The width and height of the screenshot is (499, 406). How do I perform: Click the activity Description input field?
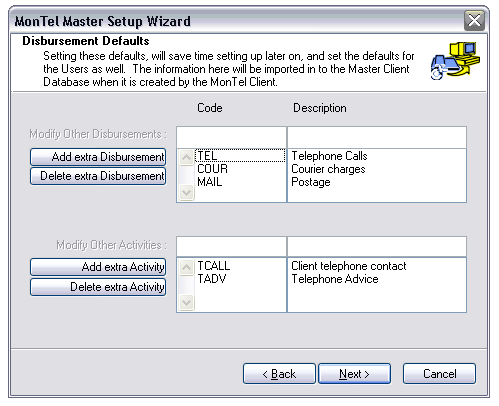pyautogui.click(x=377, y=247)
